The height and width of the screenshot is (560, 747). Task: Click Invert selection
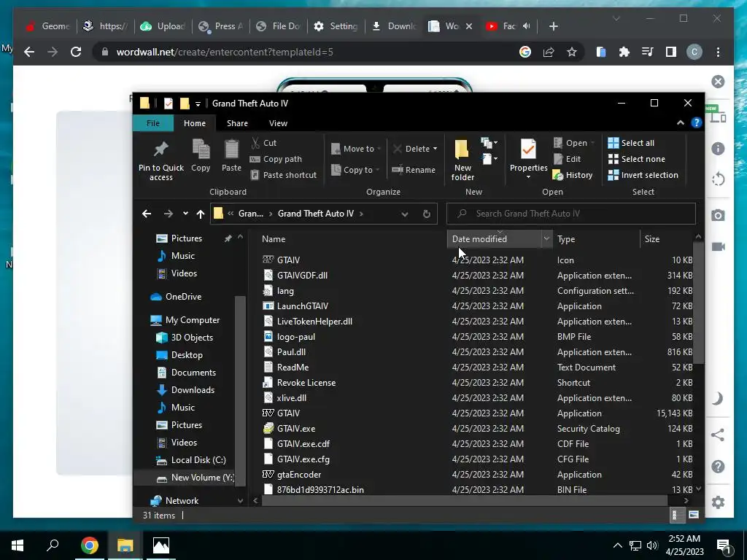click(x=643, y=175)
